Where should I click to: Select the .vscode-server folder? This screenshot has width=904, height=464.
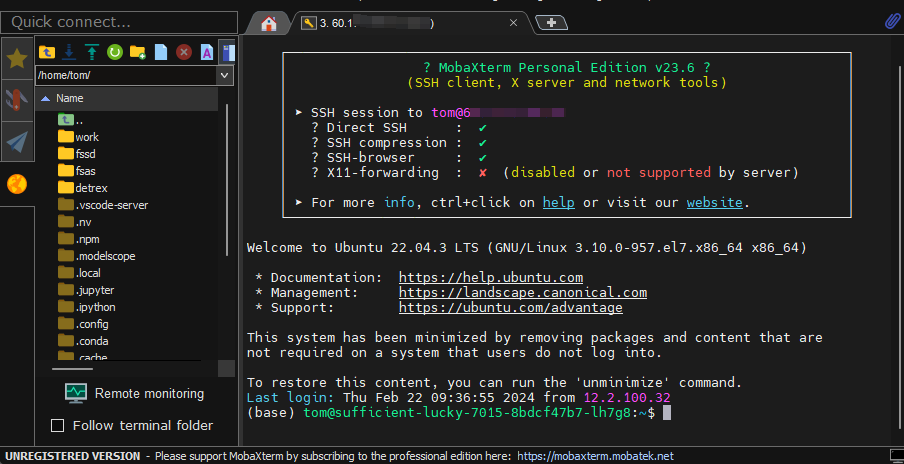pos(103,205)
